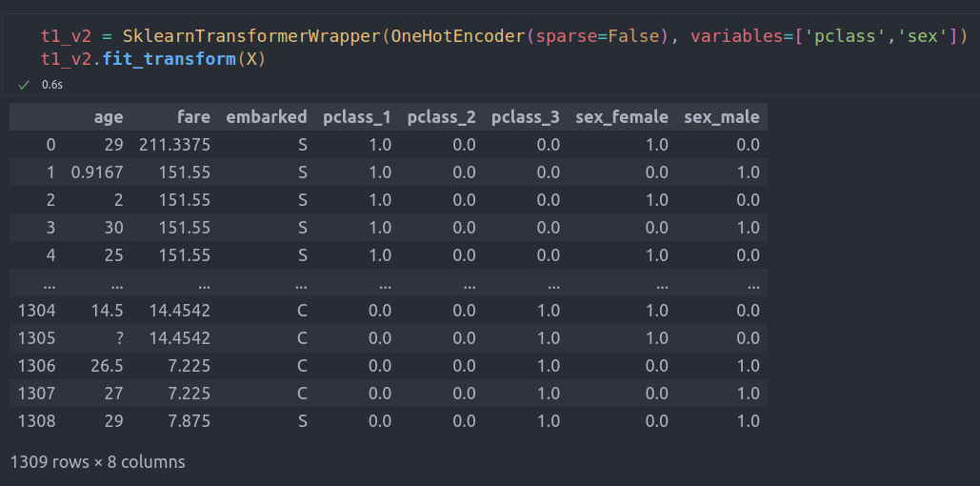Click OneHotEncoder in the code cell

(x=457, y=35)
